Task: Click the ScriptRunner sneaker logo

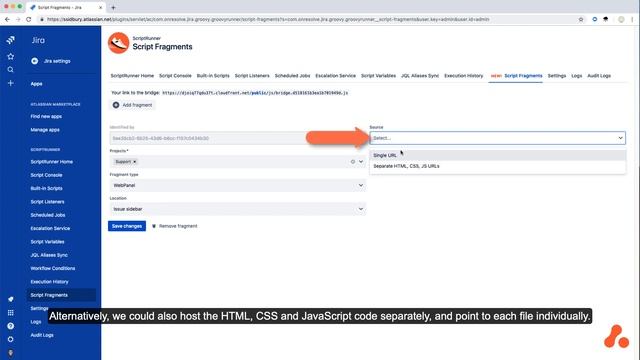Action: pos(118,43)
